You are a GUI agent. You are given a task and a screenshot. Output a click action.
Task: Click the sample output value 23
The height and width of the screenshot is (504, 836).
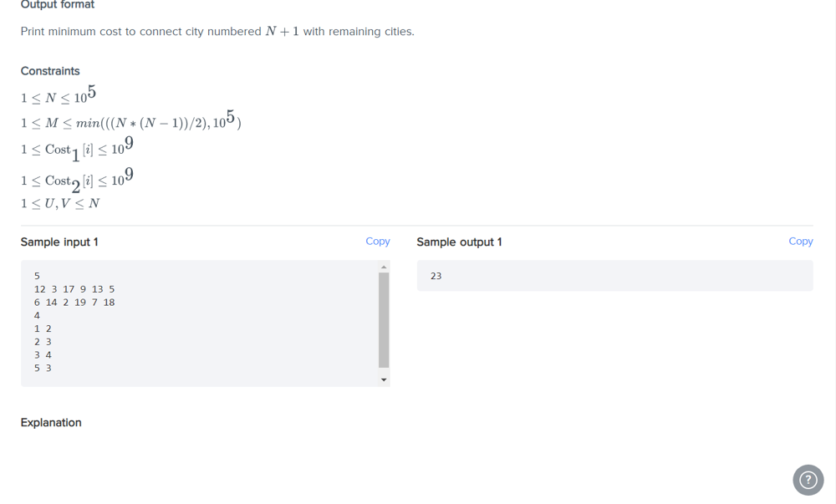pos(436,276)
